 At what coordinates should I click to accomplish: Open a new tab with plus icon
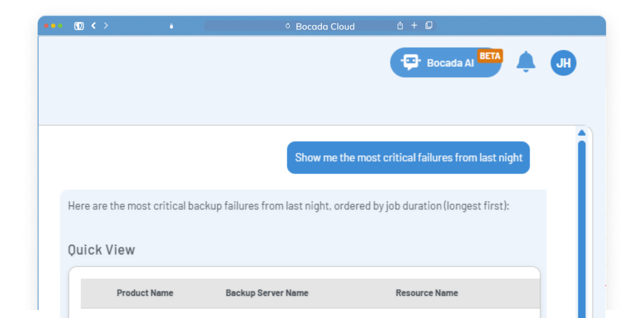tap(414, 25)
